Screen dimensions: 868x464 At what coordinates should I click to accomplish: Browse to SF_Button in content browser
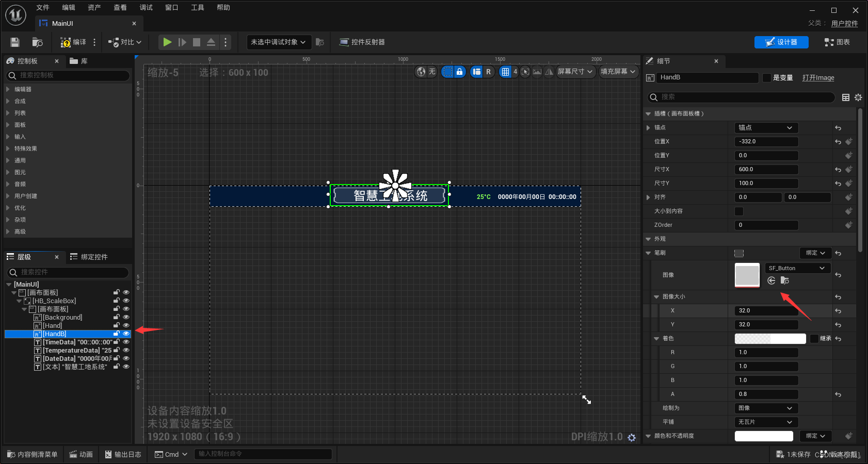tap(785, 280)
